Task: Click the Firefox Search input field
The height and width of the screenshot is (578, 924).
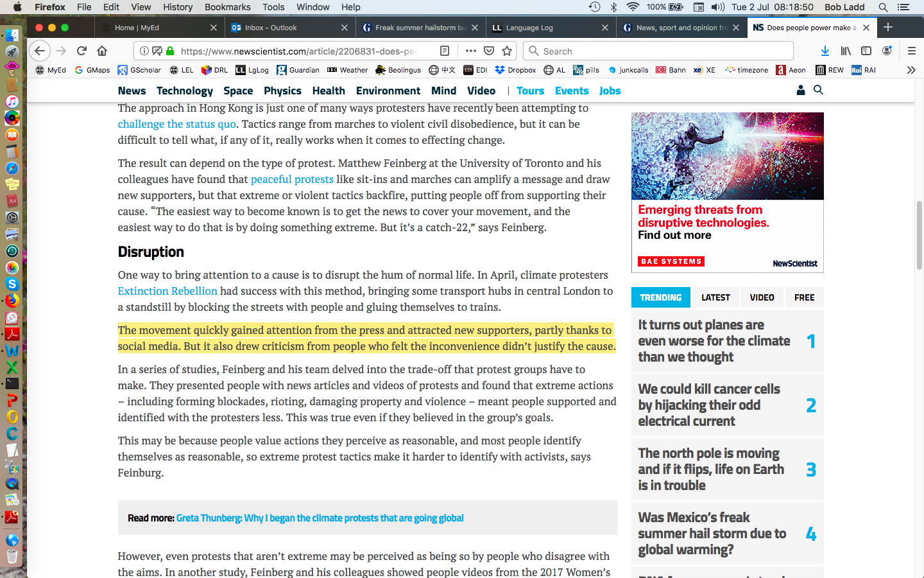Action: point(658,51)
